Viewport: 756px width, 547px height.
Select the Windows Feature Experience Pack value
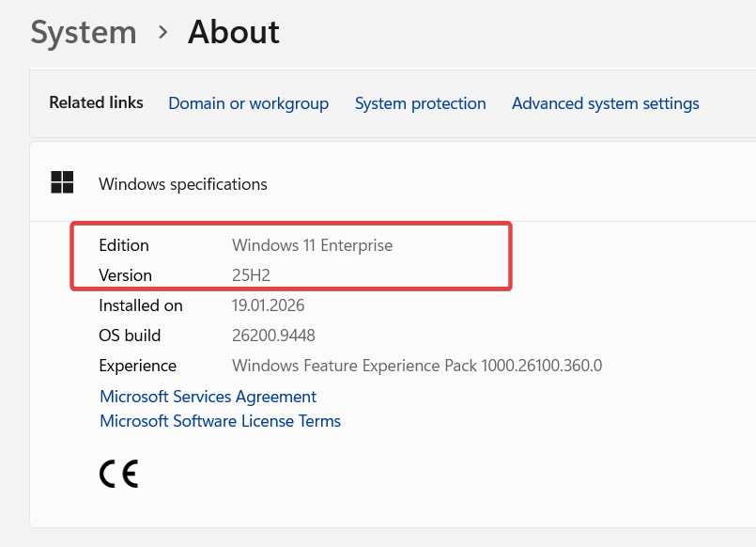coord(417,366)
